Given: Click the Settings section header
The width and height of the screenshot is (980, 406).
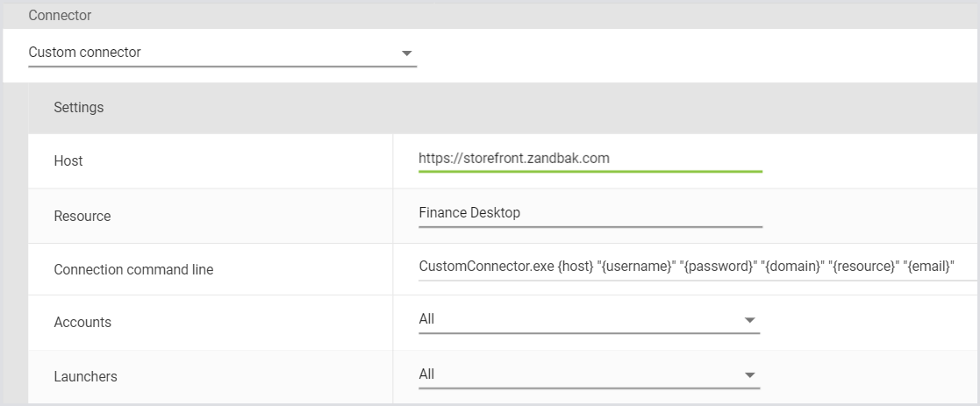Looking at the screenshot, I should point(79,108).
